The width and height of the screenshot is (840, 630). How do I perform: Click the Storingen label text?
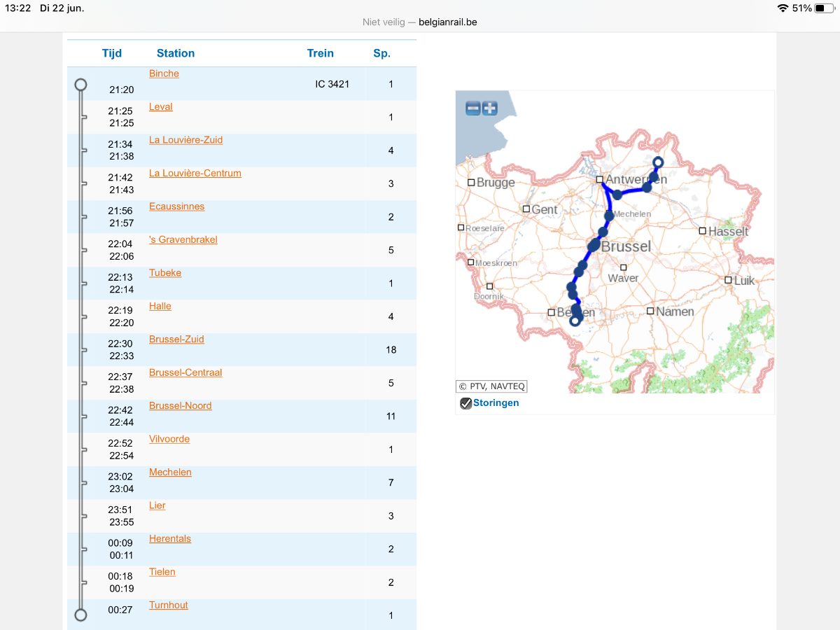(x=496, y=403)
